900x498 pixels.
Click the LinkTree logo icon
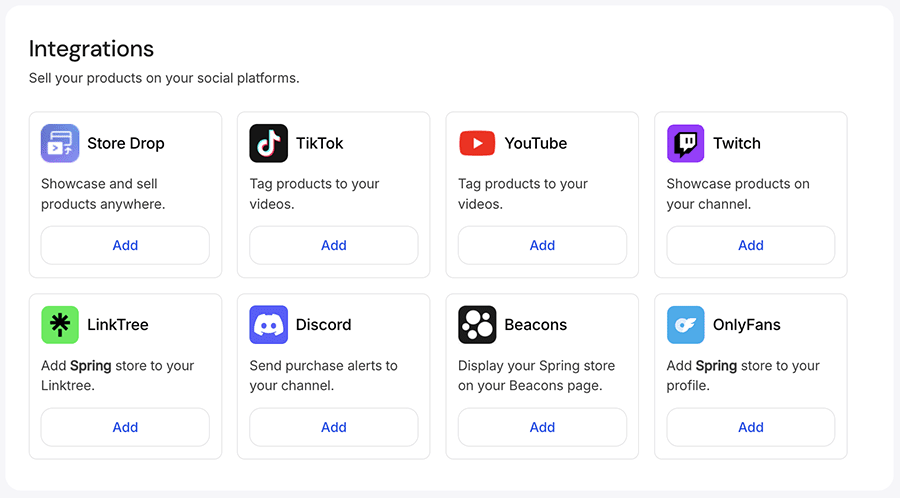point(60,325)
